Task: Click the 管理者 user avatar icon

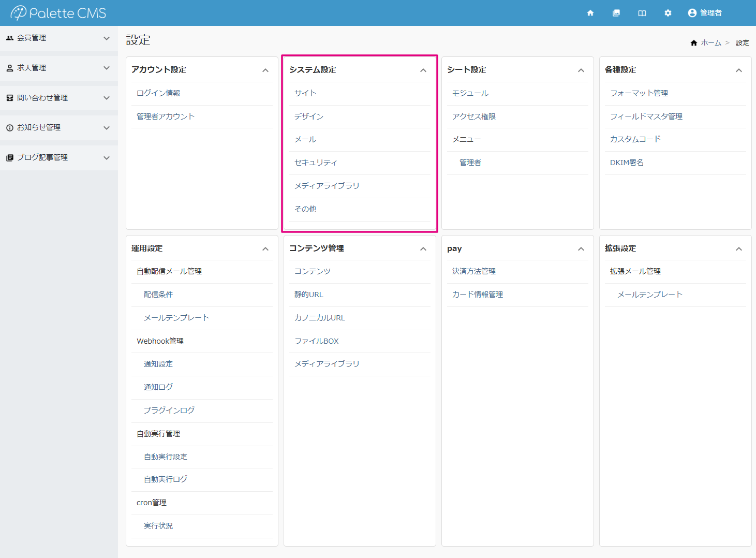Action: point(692,13)
